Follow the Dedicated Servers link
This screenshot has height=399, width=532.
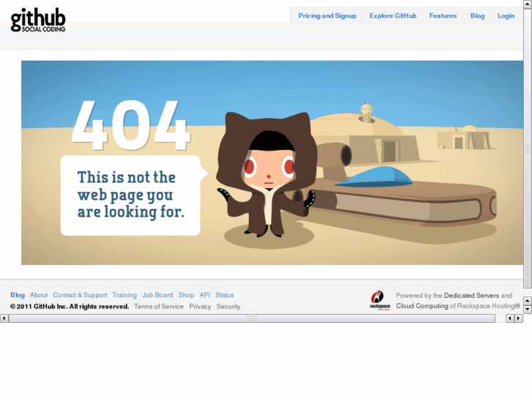[x=471, y=296]
